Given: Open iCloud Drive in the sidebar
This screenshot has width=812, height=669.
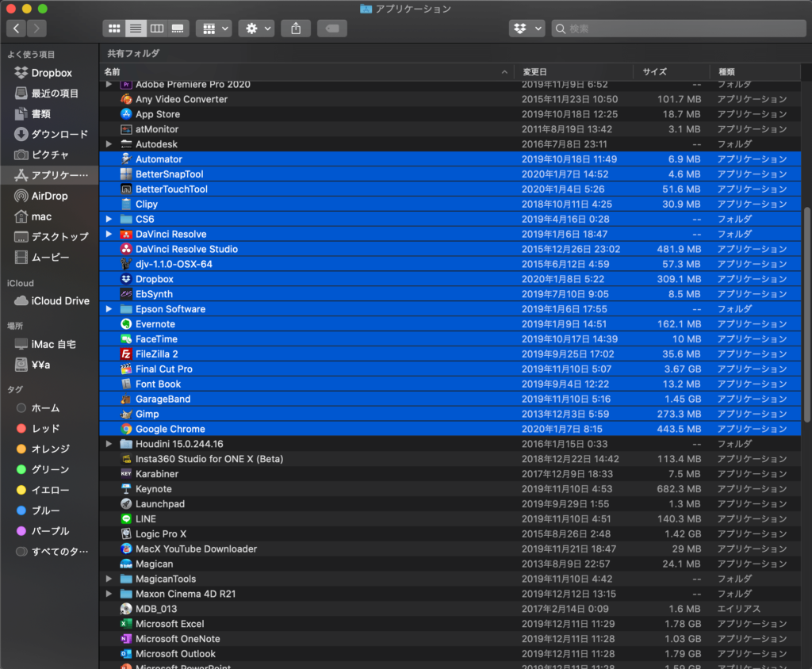Looking at the screenshot, I should tap(50, 301).
